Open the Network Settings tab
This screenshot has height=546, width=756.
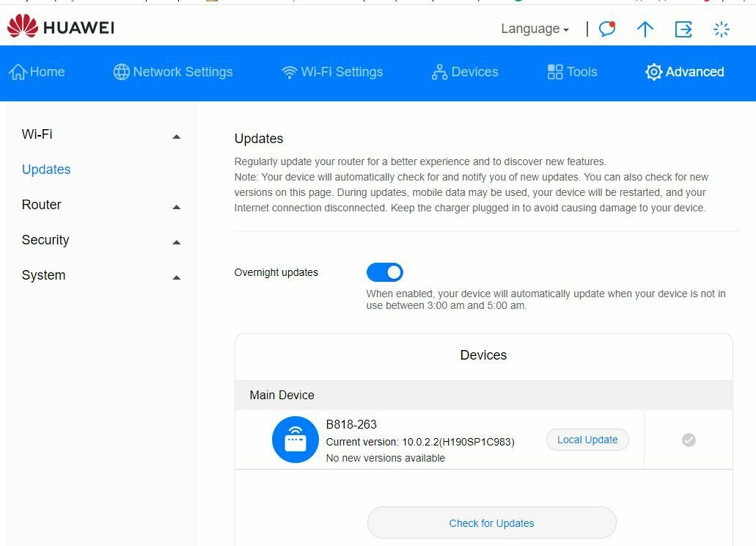[172, 72]
